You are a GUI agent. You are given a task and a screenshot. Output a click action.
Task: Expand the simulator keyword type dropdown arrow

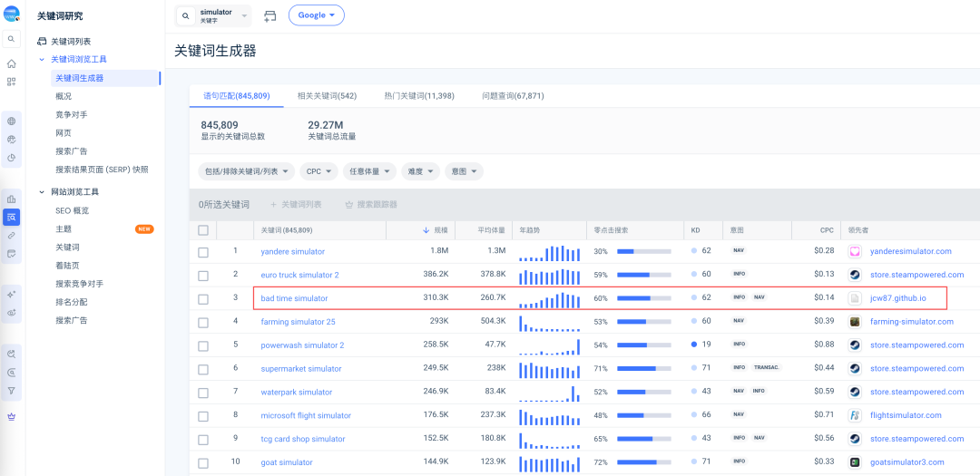pos(244,15)
